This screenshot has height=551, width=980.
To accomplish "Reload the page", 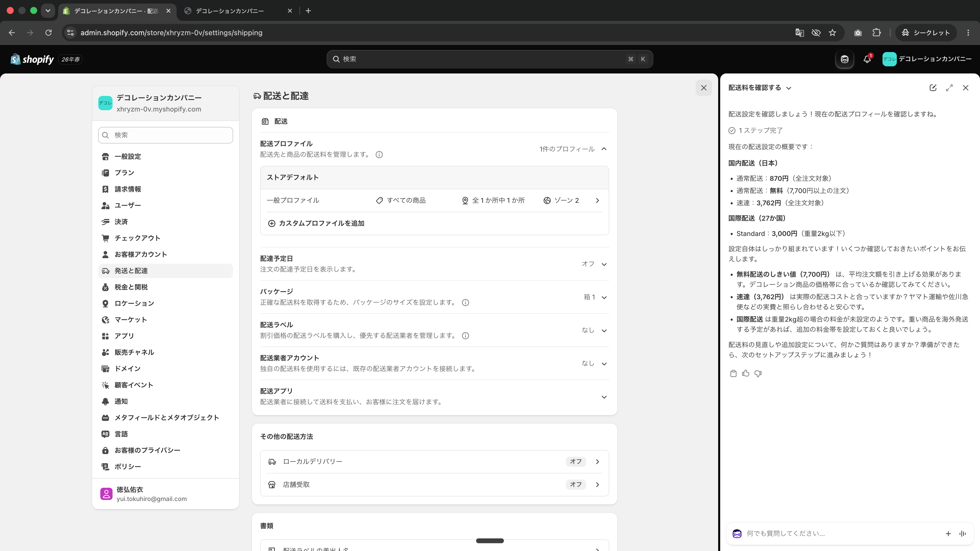I will coord(48,33).
